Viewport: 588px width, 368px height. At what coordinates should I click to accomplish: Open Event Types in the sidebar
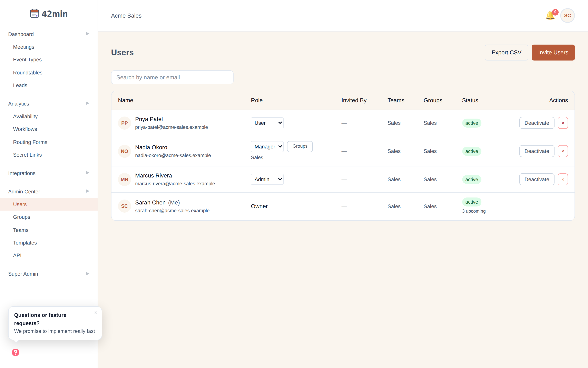pyautogui.click(x=27, y=60)
